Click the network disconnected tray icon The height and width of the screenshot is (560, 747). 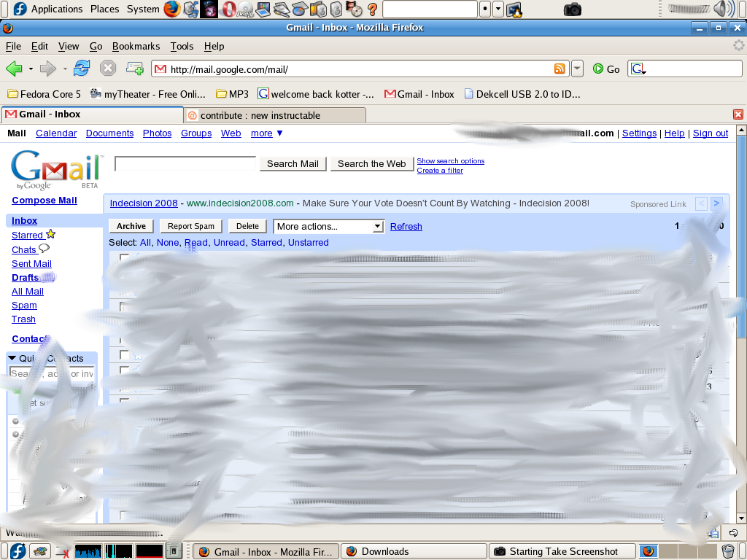(62, 552)
